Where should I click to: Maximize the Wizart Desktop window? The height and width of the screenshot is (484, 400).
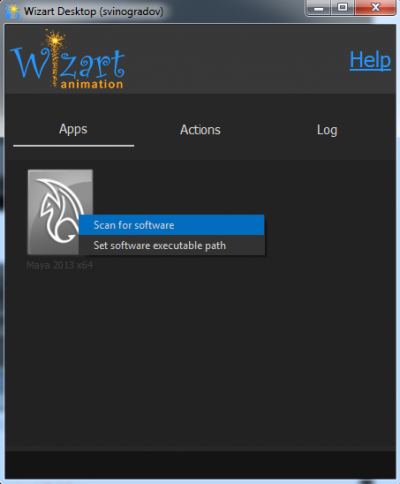click(343, 8)
